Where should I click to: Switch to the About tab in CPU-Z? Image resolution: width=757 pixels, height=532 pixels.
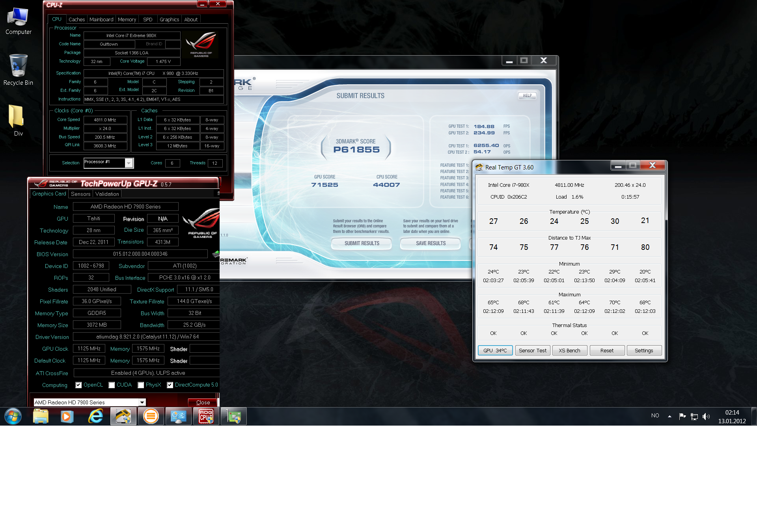click(x=191, y=19)
